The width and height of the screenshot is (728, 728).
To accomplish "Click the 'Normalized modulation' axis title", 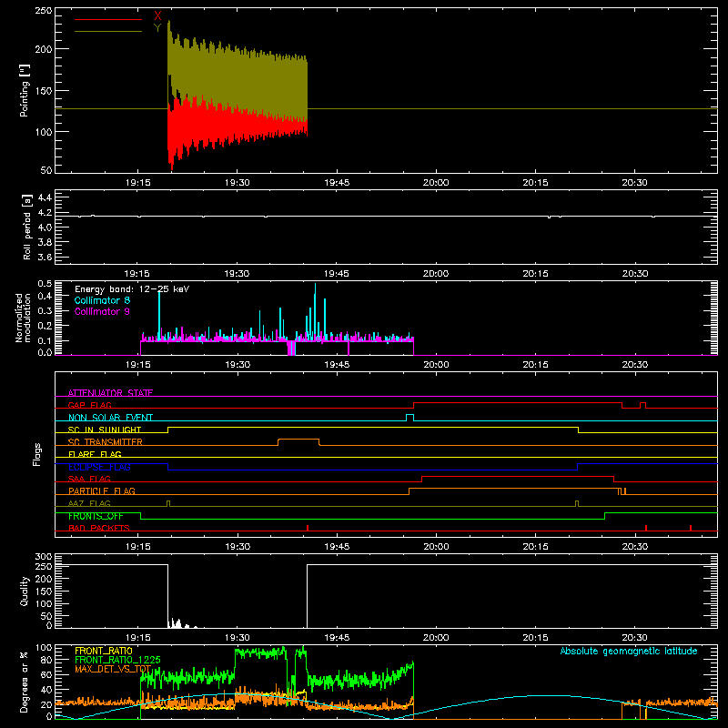I will [23, 318].
